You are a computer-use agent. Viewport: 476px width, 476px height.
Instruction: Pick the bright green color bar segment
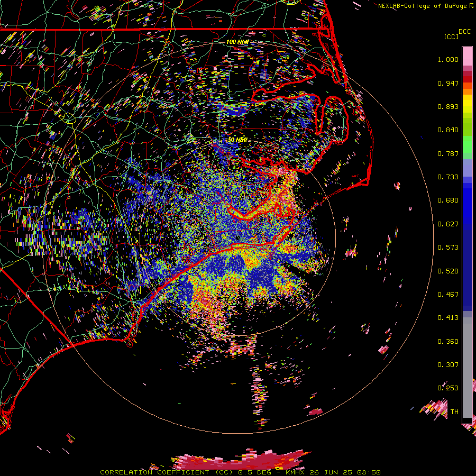467,144
